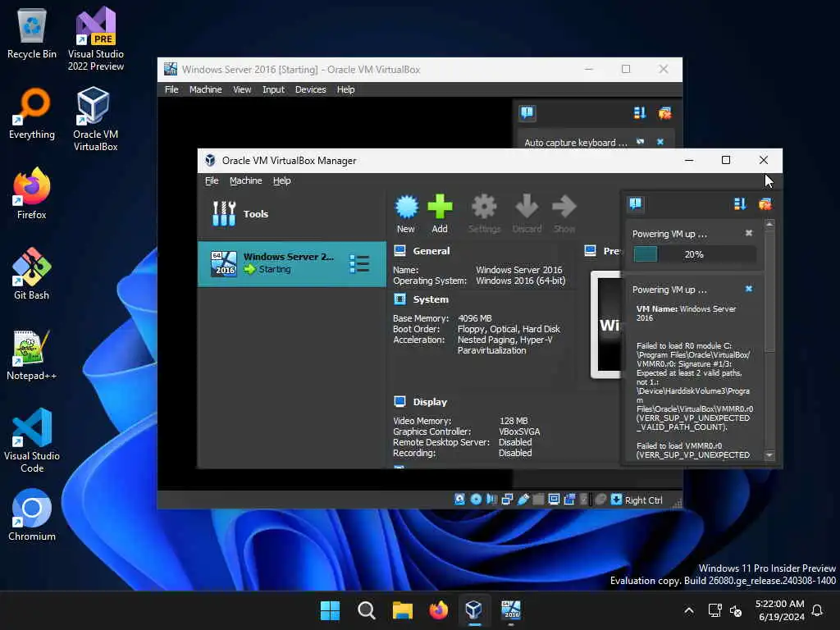Click the Show toolbar arrow
Viewport: 840px width, 630px height.
[x=564, y=214]
